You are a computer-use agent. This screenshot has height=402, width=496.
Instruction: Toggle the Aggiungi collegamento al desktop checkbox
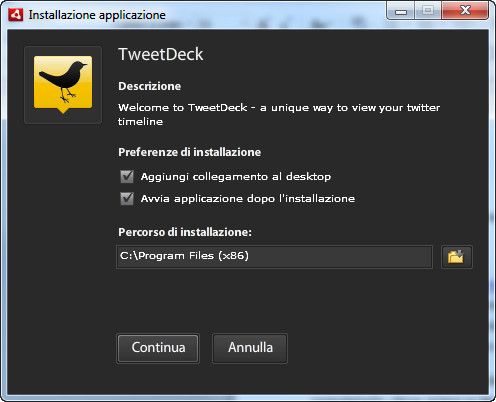(127, 176)
